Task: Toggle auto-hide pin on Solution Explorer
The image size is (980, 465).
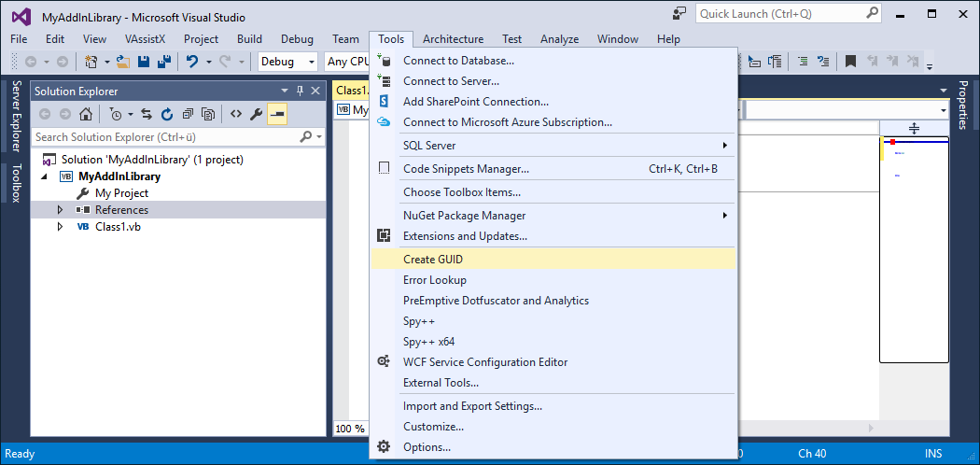Action: tap(300, 91)
